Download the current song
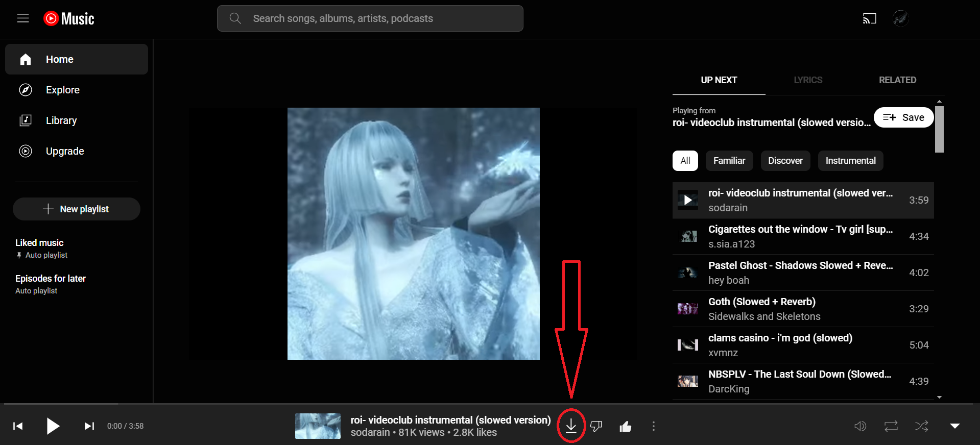This screenshot has height=445, width=980. pyautogui.click(x=571, y=426)
